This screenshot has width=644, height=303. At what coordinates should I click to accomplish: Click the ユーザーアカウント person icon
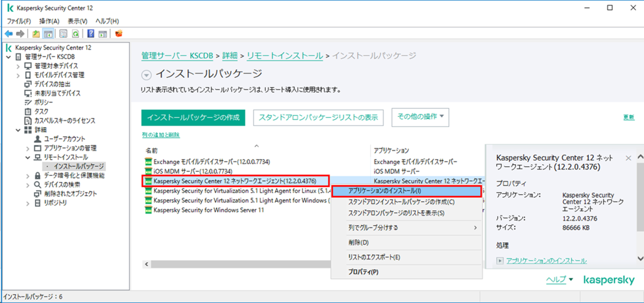click(x=38, y=139)
